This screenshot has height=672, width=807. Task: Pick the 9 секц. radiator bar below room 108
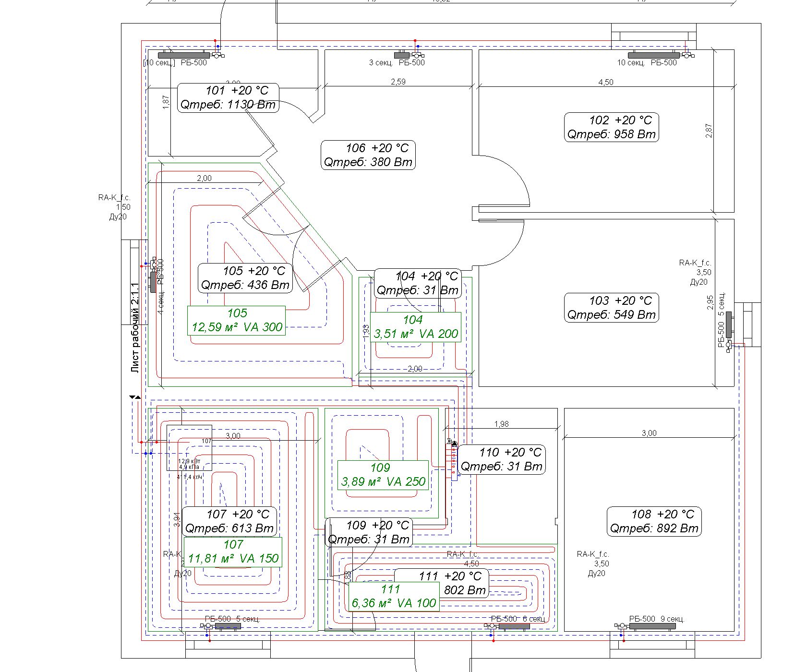tap(652, 626)
